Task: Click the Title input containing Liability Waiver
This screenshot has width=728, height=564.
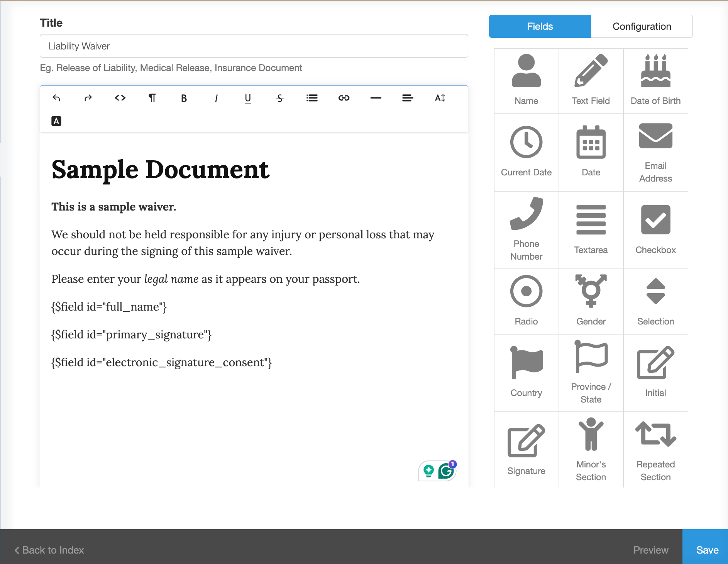Action: [x=254, y=46]
